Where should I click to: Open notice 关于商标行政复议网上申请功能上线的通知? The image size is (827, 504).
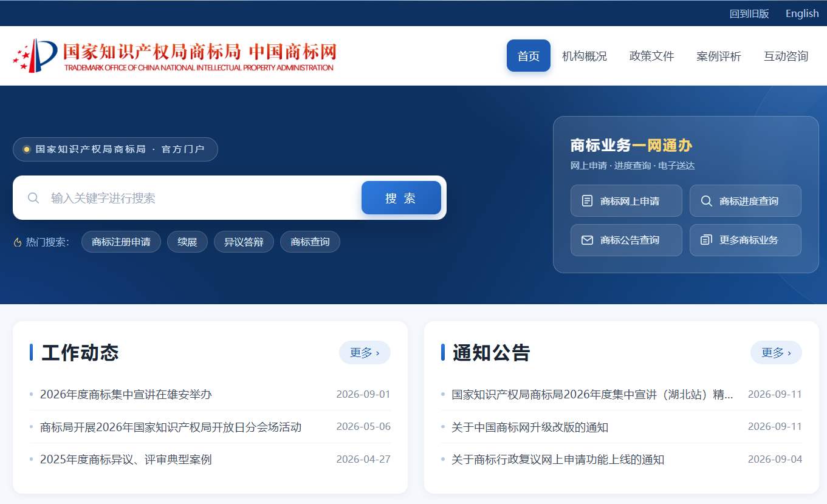pyautogui.click(x=558, y=459)
